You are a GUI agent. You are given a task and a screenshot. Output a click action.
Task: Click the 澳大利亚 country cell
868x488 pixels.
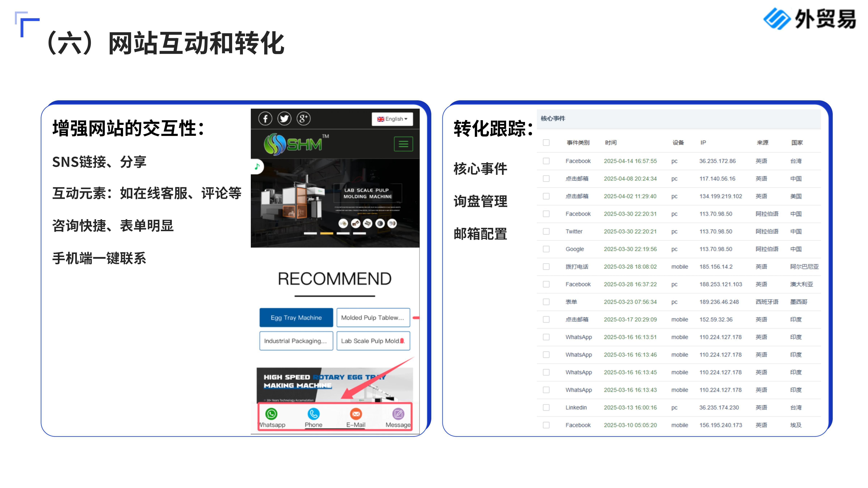click(x=801, y=284)
